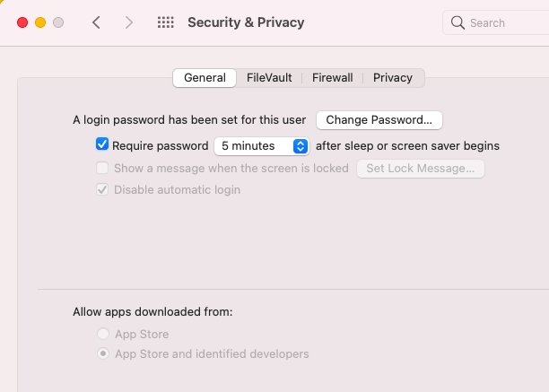
Task: Enable Show a message when locked checkbox
Action: 102,168
